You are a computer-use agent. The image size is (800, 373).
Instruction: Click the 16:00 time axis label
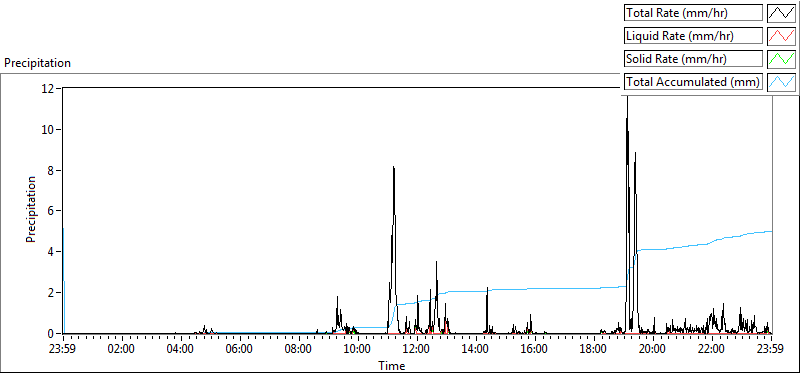[535, 350]
